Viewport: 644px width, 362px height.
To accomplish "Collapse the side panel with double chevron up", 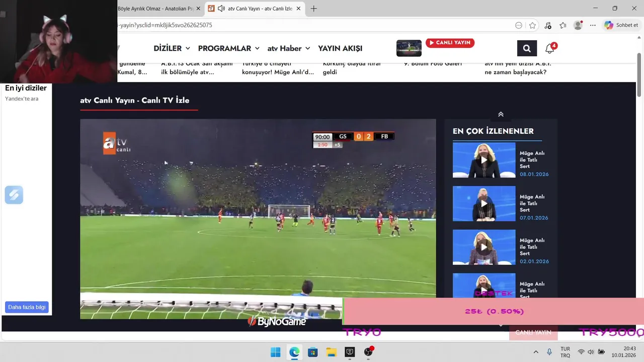I will (501, 114).
